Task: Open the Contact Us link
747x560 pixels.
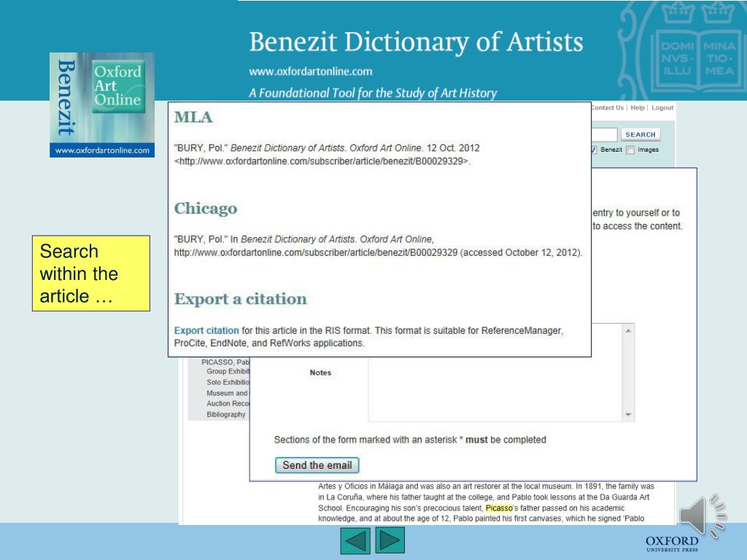Action: click(x=608, y=108)
